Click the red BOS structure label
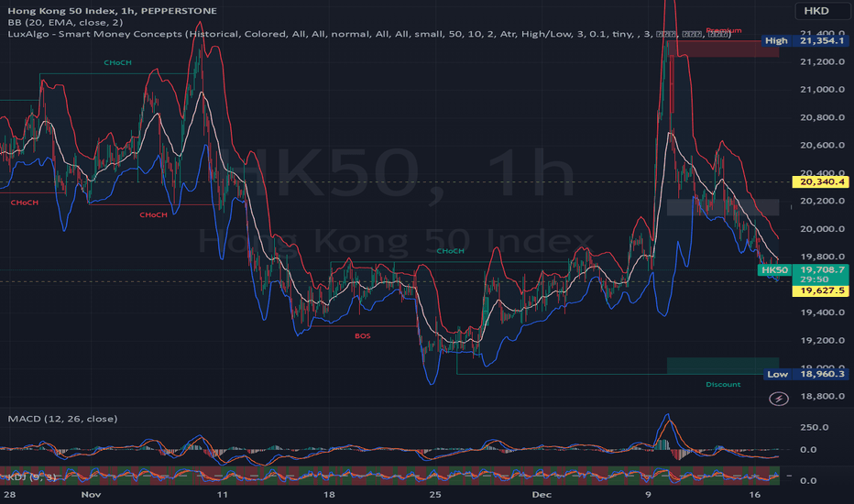Image resolution: width=854 pixels, height=504 pixels. click(362, 335)
